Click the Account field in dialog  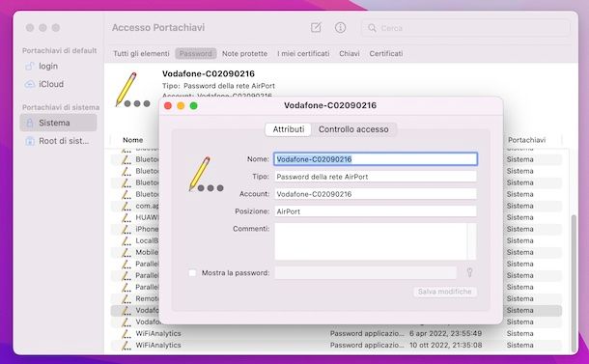point(376,194)
